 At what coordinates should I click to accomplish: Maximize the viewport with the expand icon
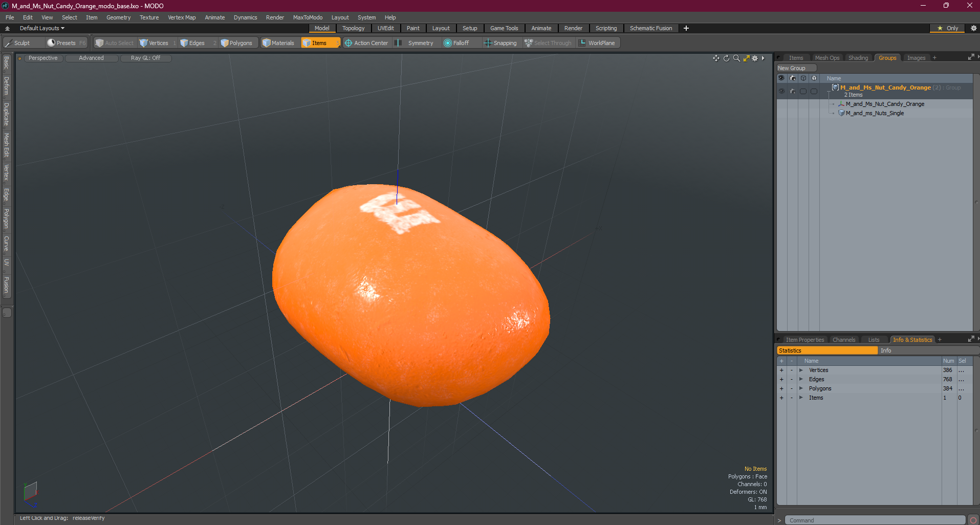click(x=747, y=58)
